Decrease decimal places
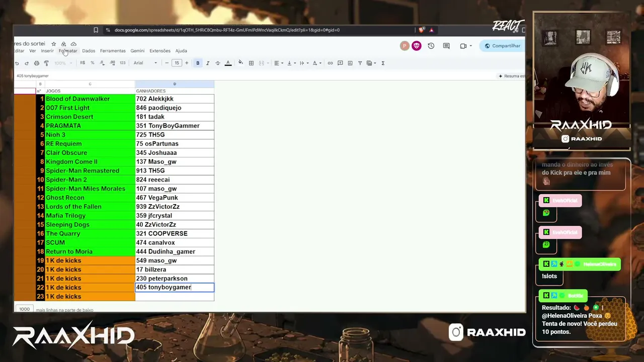The image size is (644, 362). (102, 63)
